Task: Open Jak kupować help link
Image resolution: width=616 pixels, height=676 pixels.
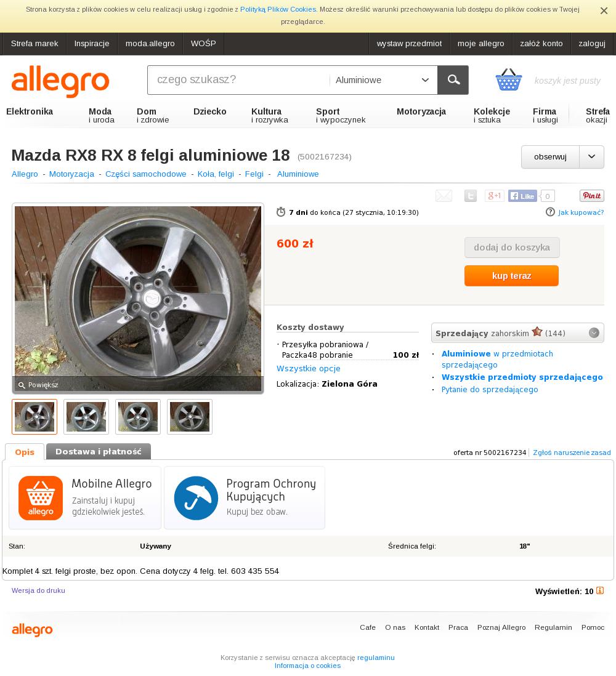Action: point(581,212)
